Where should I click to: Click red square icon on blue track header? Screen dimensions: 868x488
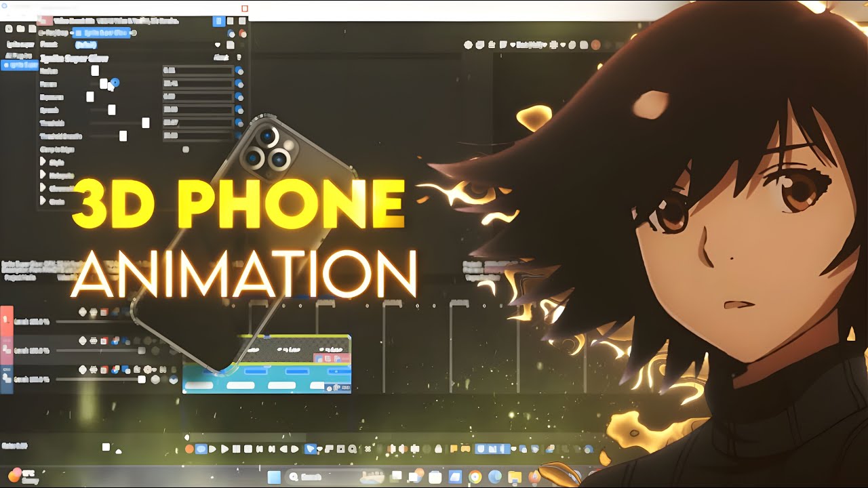(x=104, y=370)
